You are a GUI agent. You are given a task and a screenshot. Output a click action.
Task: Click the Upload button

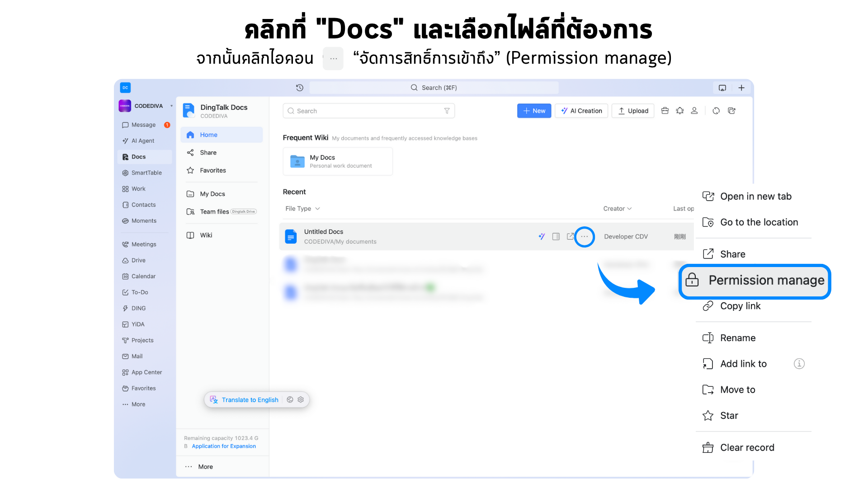(633, 111)
